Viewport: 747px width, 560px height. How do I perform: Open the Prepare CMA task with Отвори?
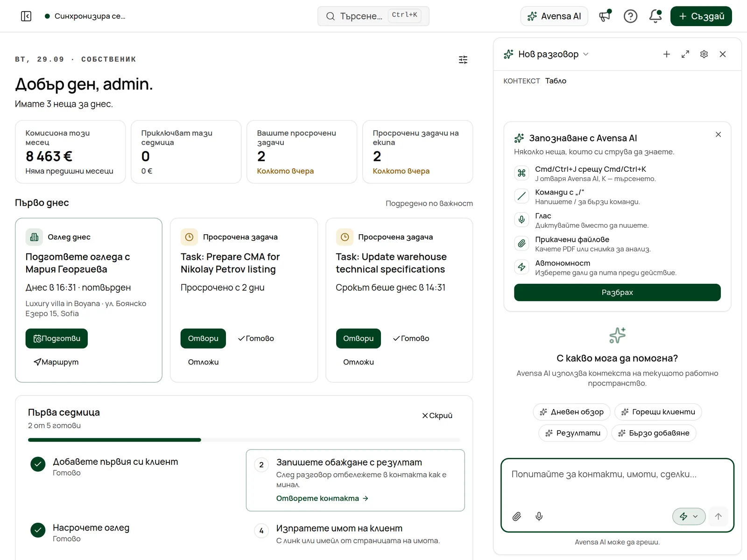pos(203,338)
